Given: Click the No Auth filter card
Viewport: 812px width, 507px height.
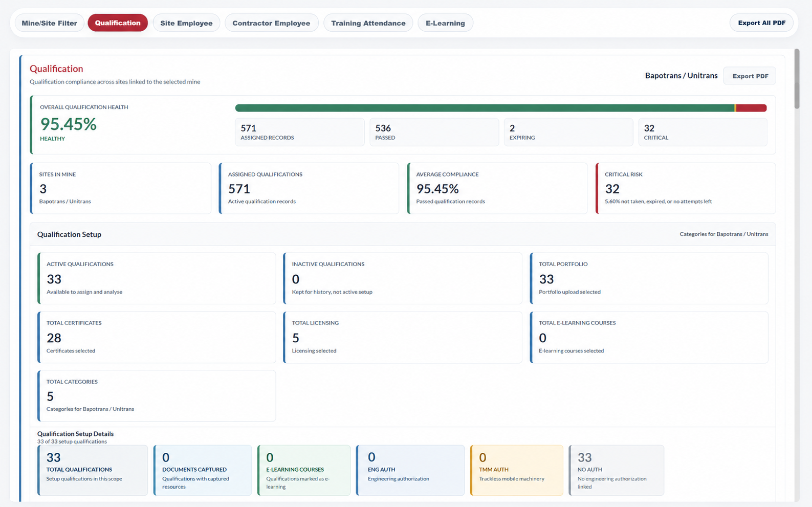Looking at the screenshot, I should click(617, 470).
